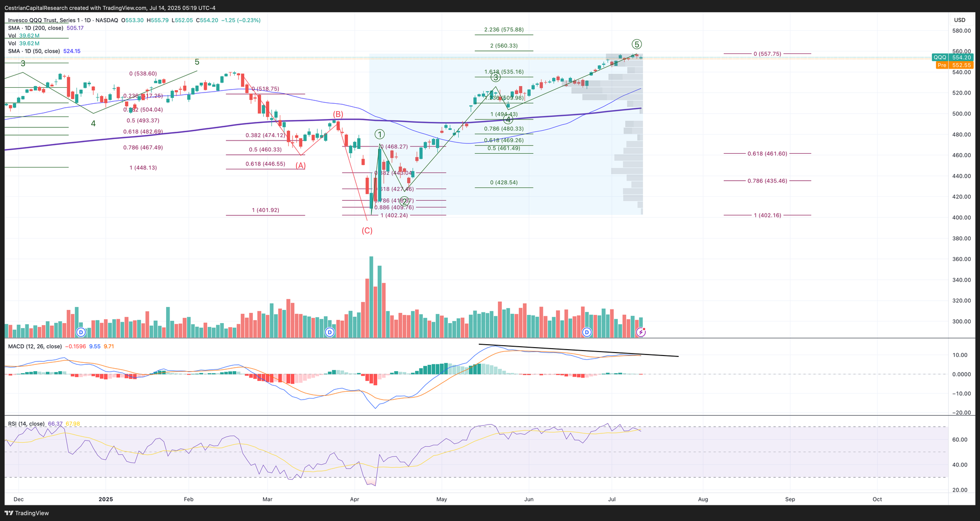The width and height of the screenshot is (980, 521).
Task: Select the circled wave 1 label
Action: point(380,134)
